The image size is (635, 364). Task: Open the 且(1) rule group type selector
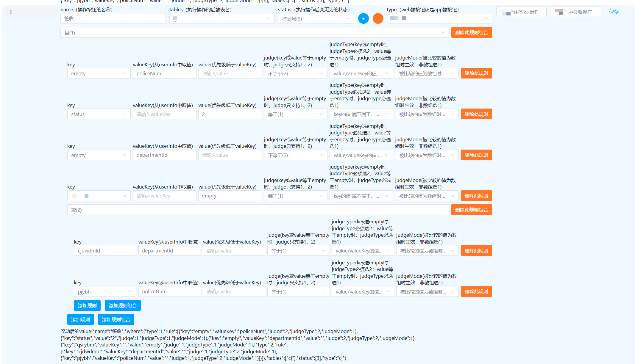[x=255, y=33]
